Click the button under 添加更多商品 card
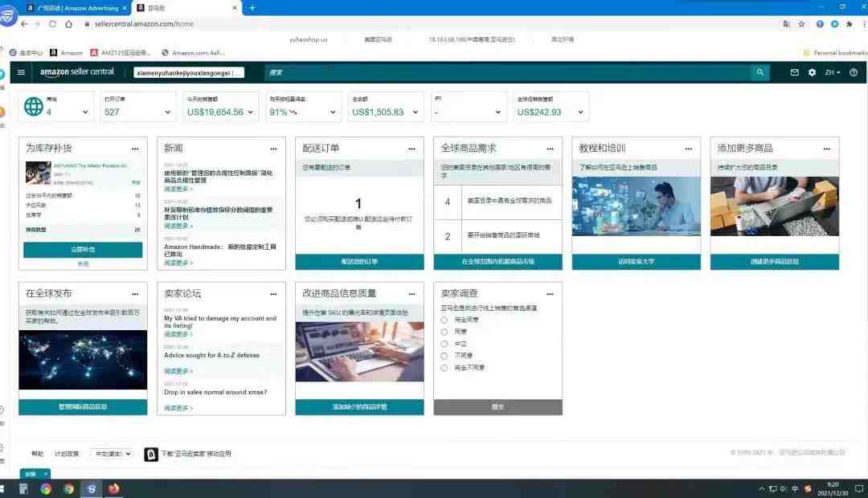Screen dimensions: 868x498 click(775, 262)
